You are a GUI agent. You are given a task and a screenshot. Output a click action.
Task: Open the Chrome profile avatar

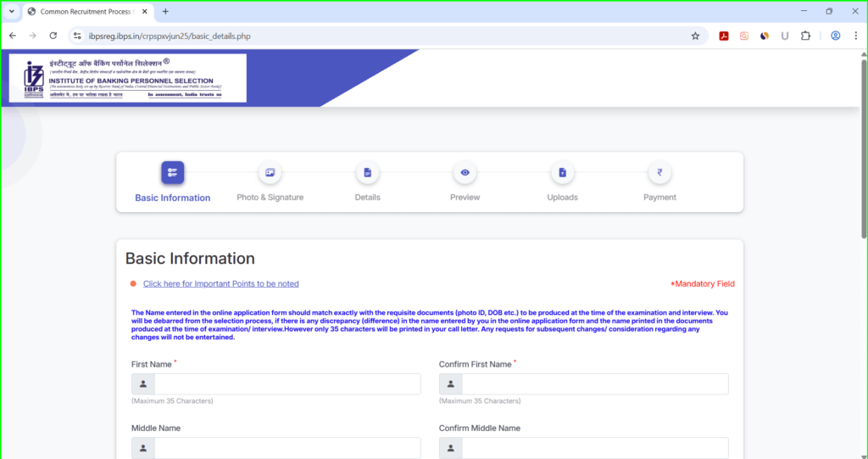point(835,36)
